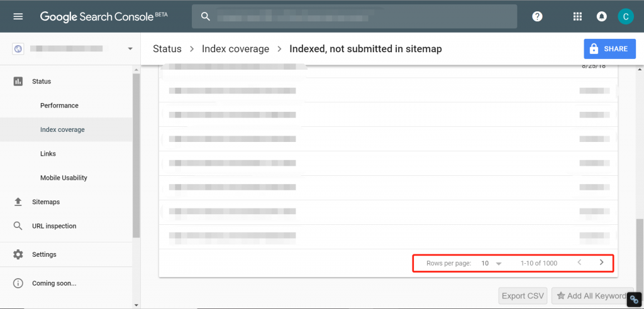Select Mobile Usability in sidebar
Viewport: 644px width, 309px height.
(64, 178)
